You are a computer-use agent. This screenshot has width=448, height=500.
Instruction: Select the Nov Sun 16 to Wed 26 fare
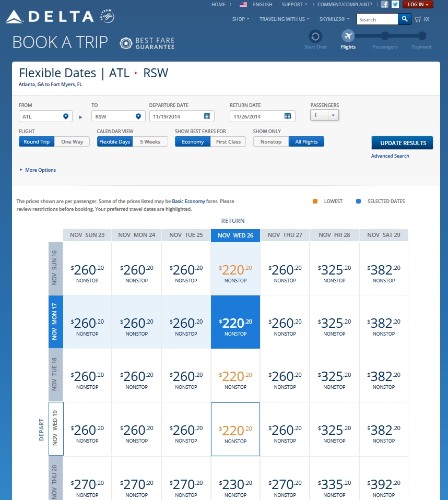click(x=235, y=272)
